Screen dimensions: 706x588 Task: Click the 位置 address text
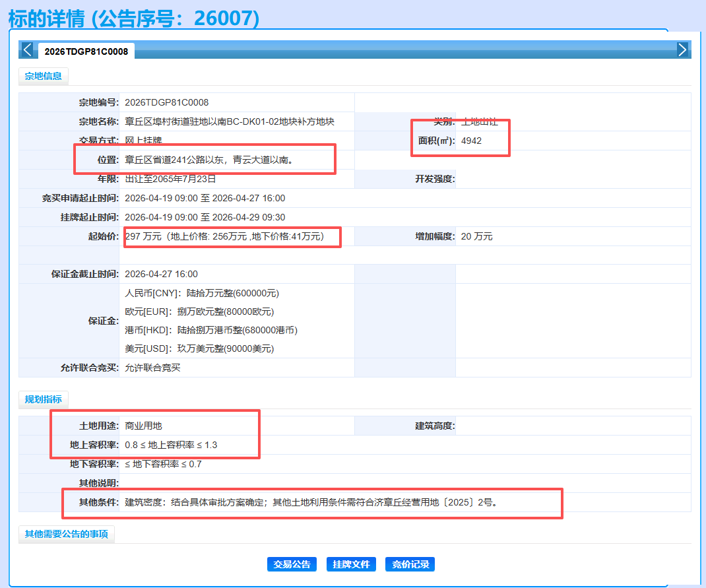209,160
